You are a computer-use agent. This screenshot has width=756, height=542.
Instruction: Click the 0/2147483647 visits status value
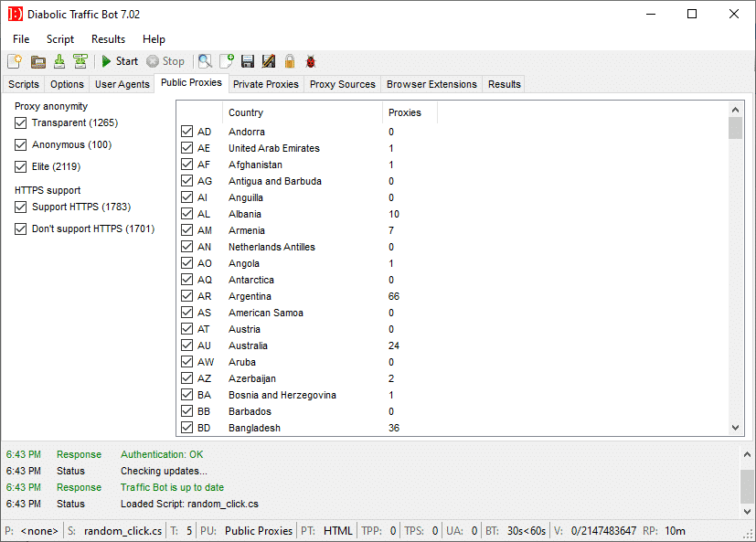[x=603, y=530]
